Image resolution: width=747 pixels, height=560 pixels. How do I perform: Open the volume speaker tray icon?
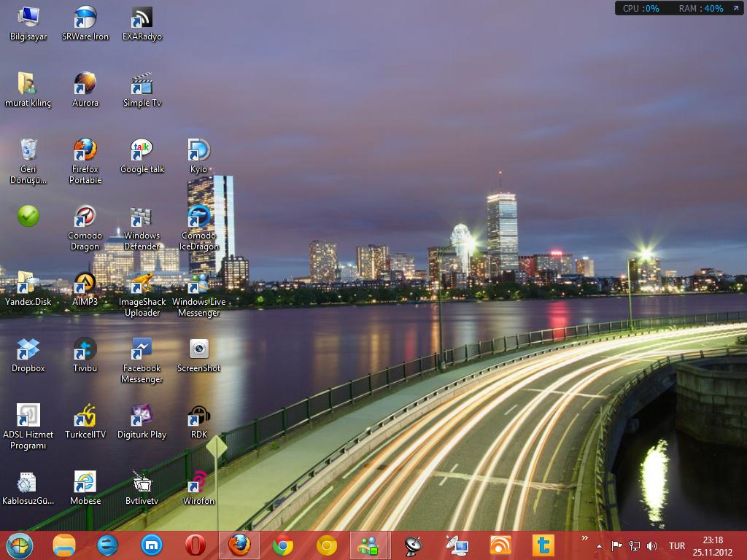(x=652, y=545)
